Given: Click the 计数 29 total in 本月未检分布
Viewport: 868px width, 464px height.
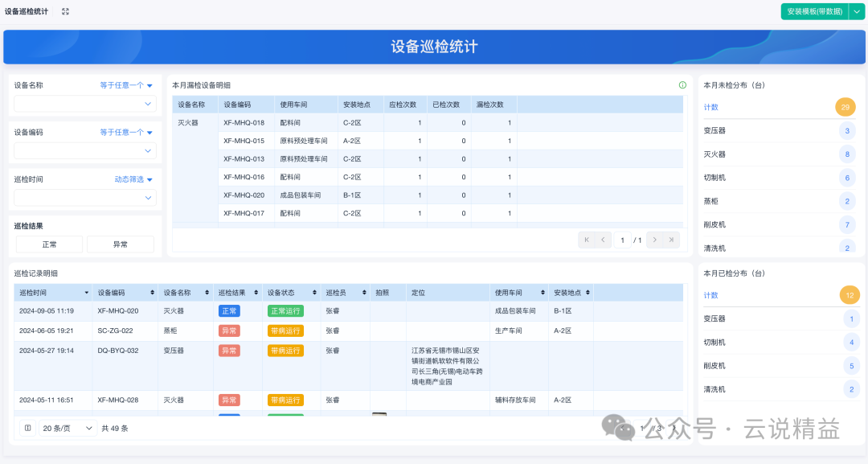Looking at the screenshot, I should point(845,107).
